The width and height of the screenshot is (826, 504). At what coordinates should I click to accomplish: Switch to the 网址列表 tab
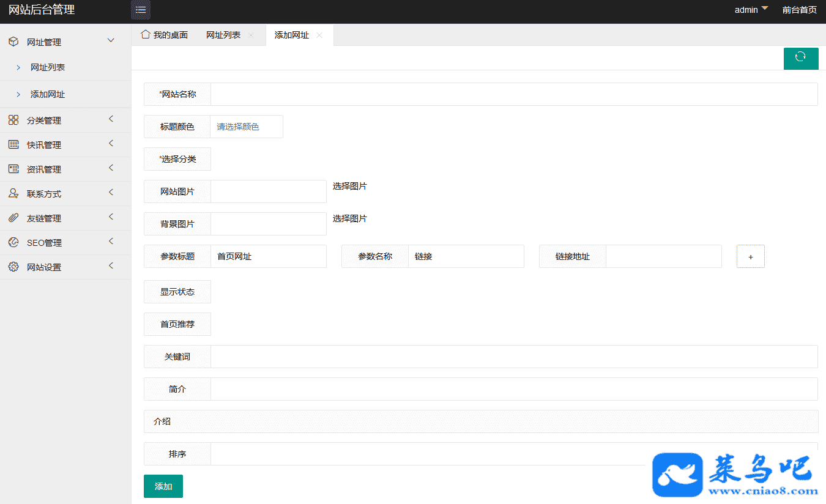(223, 35)
